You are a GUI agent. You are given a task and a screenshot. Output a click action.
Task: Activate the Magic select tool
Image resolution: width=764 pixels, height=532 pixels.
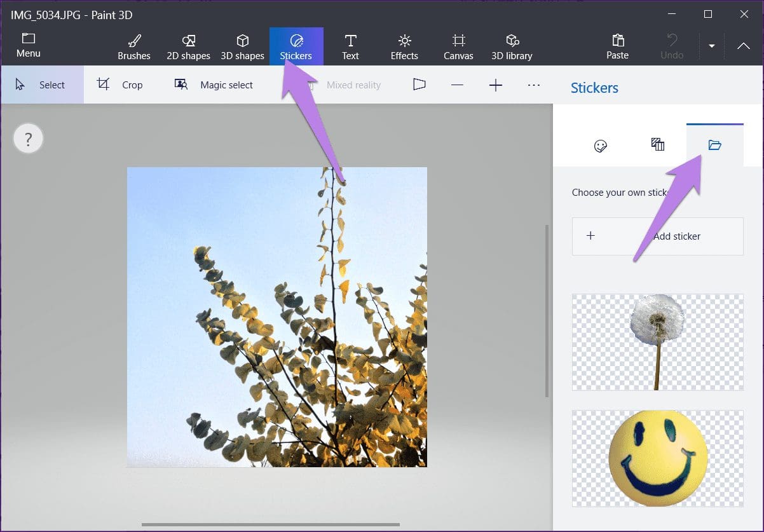[x=214, y=85]
